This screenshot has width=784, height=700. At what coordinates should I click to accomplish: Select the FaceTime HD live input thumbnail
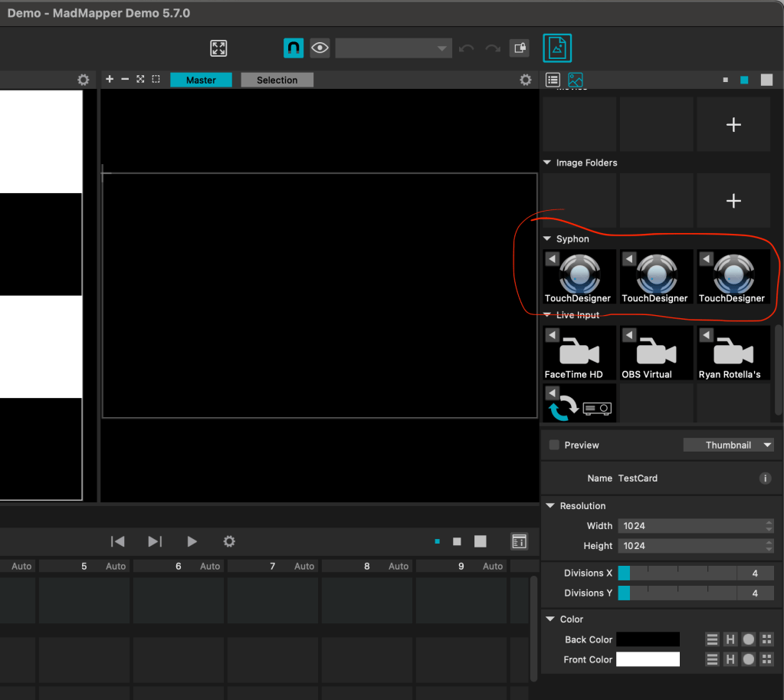579,353
